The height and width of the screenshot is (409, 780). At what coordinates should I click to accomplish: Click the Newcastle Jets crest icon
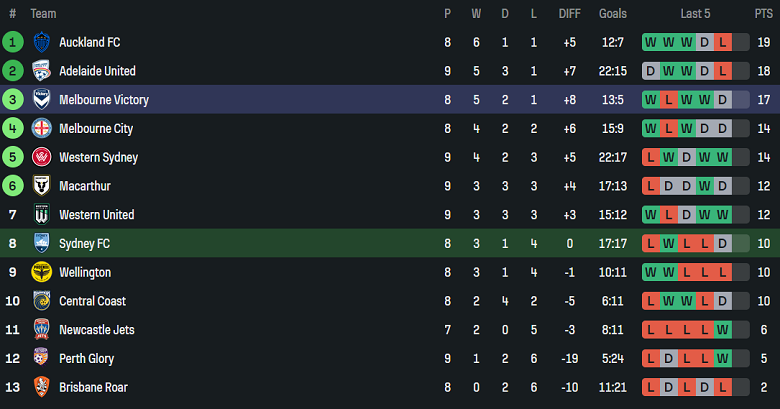click(41, 330)
